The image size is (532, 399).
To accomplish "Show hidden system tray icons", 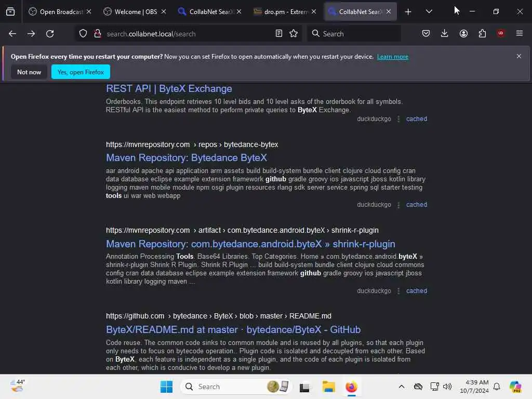I will tap(402, 387).
